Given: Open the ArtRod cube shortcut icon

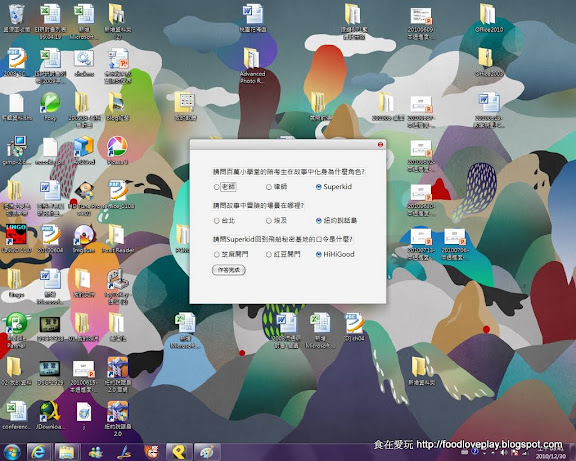Looking at the screenshot, I should (84, 151).
